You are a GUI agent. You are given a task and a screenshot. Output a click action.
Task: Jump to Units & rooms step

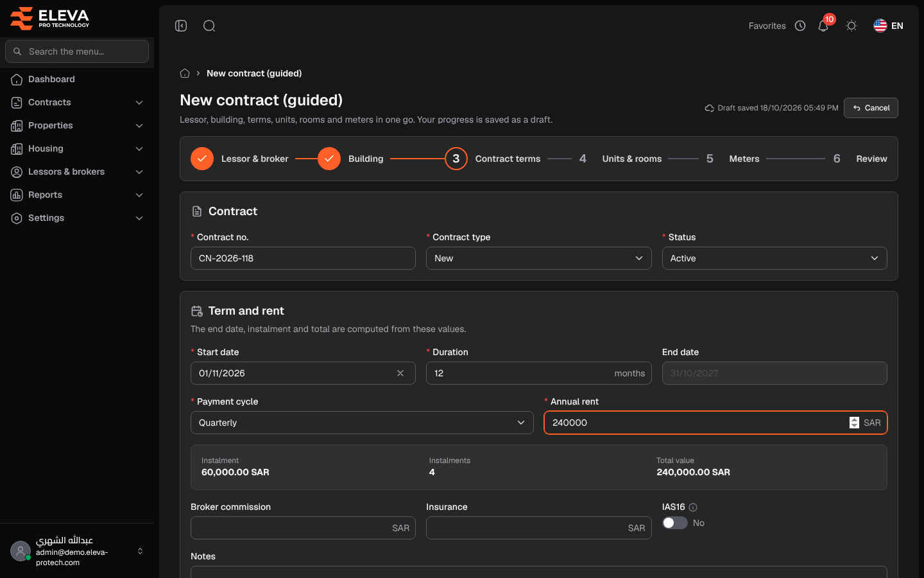pos(620,159)
